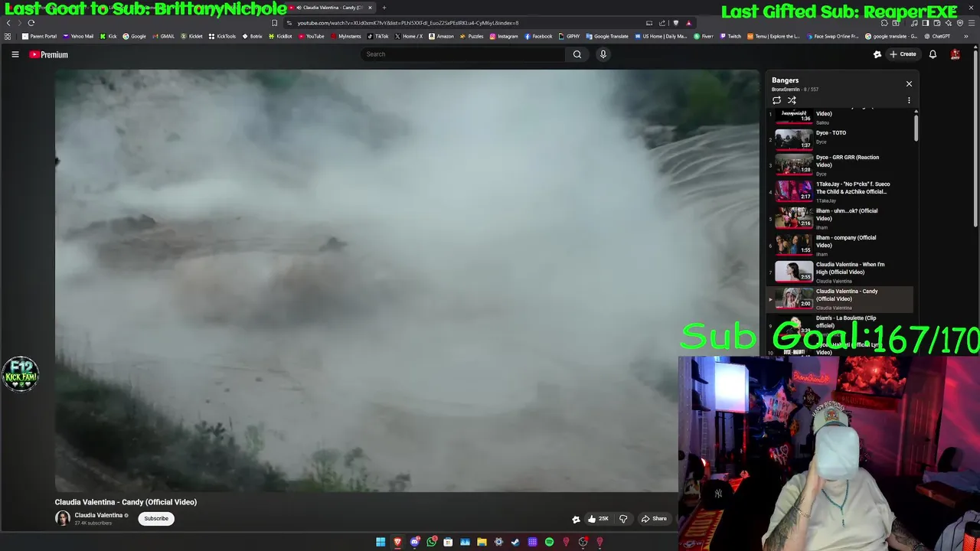Go back in the browser
The width and height of the screenshot is (980, 551).
(x=8, y=23)
